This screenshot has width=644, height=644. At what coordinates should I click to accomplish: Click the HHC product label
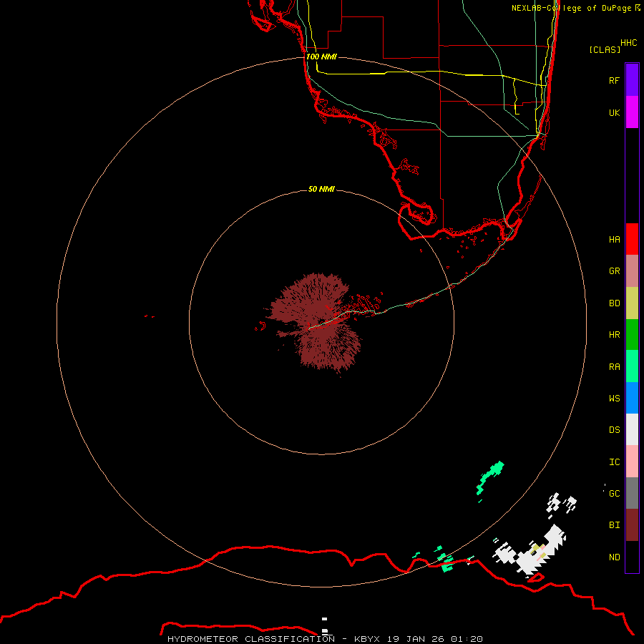pos(628,43)
